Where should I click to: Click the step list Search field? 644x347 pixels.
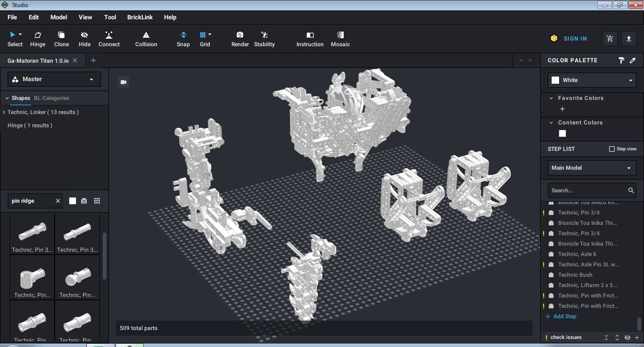coord(587,190)
